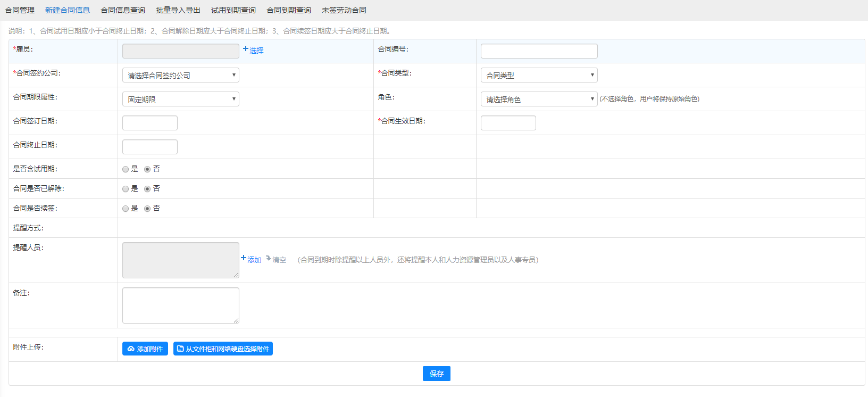Open the 请选择合同签约公司 dropdown
This screenshot has width=868, height=397.
(x=180, y=75)
